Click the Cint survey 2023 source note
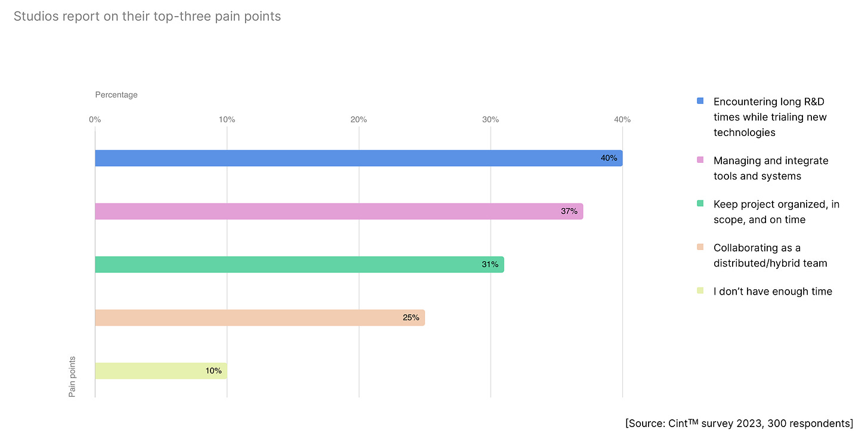This screenshot has width=868, height=436. coord(739,423)
